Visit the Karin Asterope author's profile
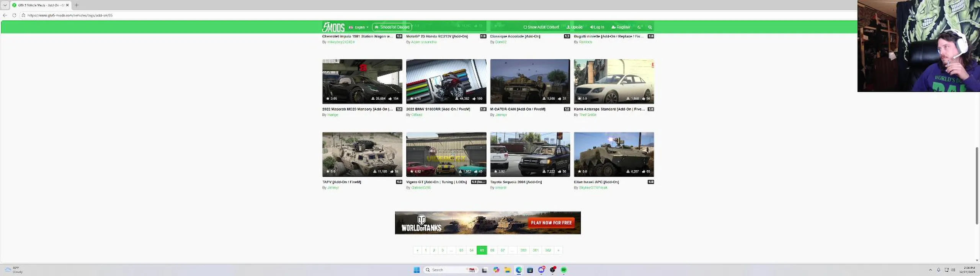980x276 pixels. tap(588, 115)
